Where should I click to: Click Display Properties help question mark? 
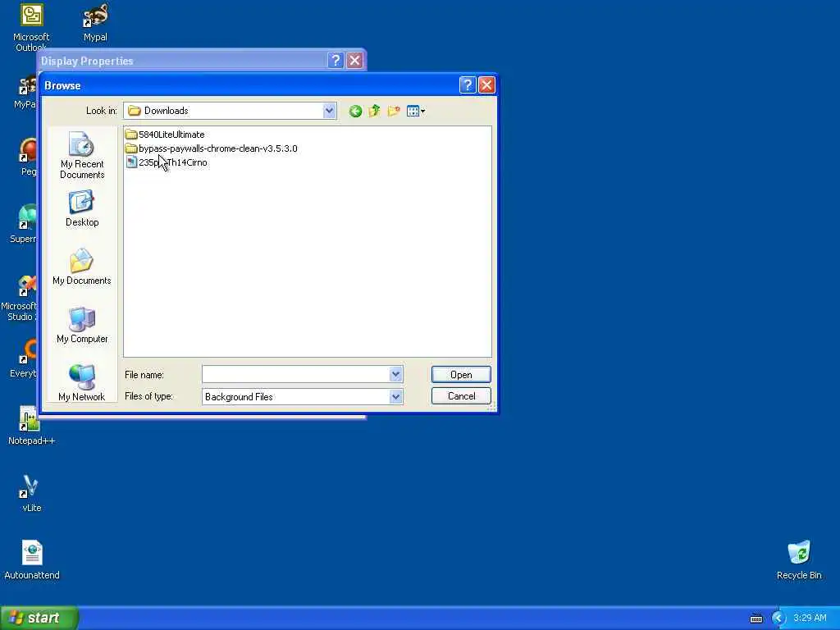tap(336, 61)
